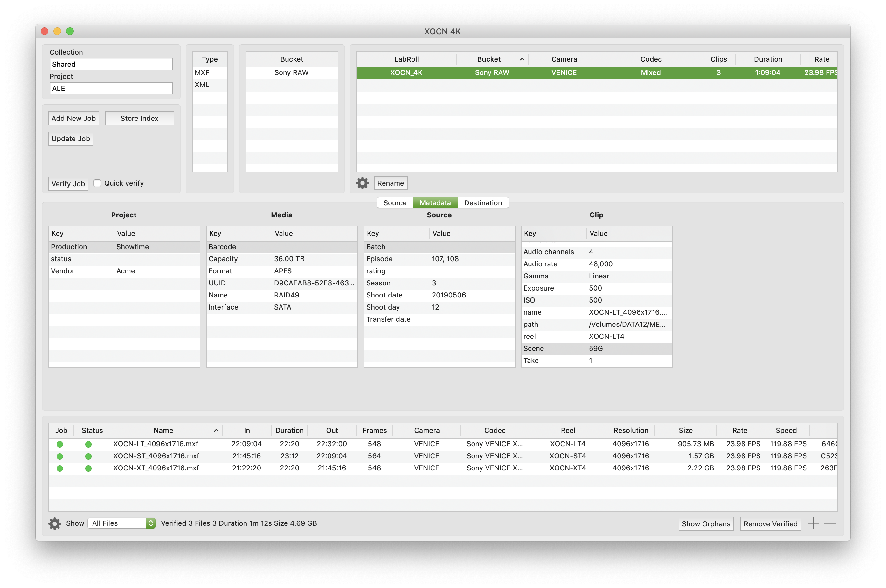The height and width of the screenshot is (588, 886).
Task: Toggle sort arrow on the Bucket column header
Action: coord(522,59)
